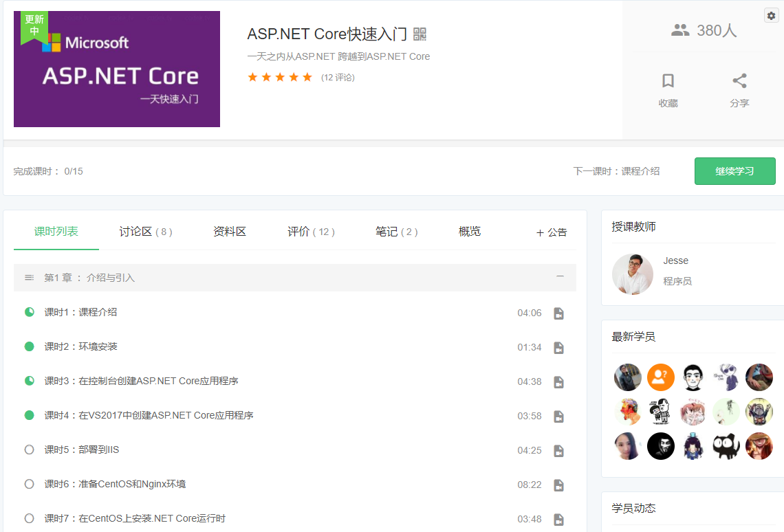
Task: Click the QR code icon beside course title
Action: pyautogui.click(x=420, y=34)
